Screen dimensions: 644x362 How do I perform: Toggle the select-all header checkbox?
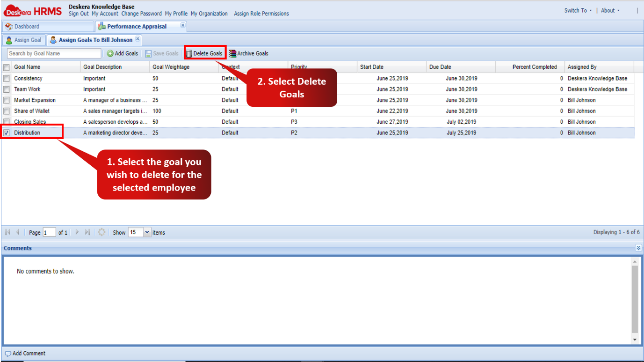[7, 67]
